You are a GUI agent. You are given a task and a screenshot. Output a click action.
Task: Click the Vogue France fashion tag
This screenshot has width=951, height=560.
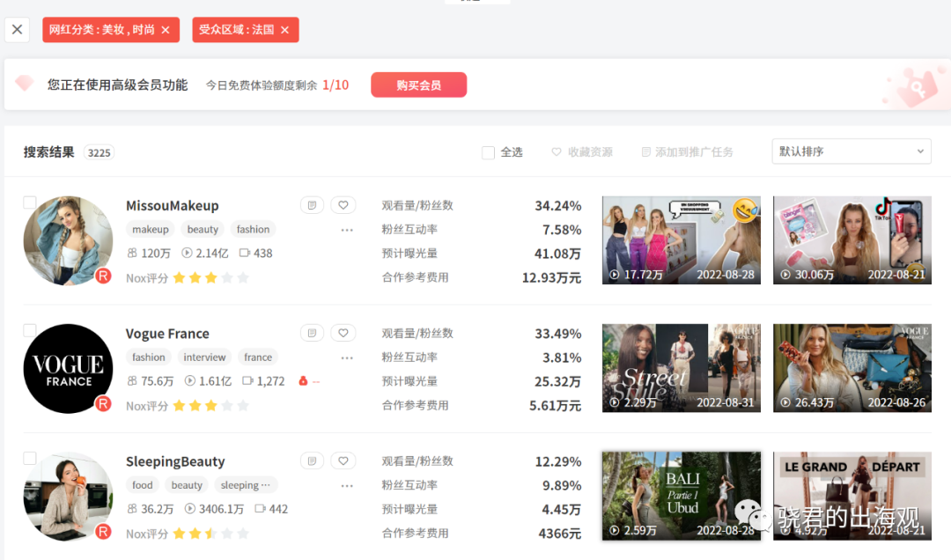click(149, 357)
